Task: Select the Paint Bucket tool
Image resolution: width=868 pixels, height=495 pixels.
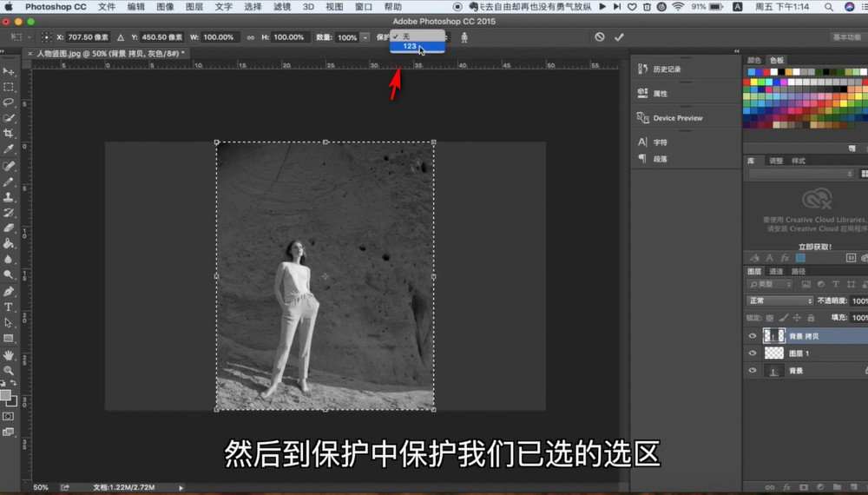Action: click(x=9, y=244)
